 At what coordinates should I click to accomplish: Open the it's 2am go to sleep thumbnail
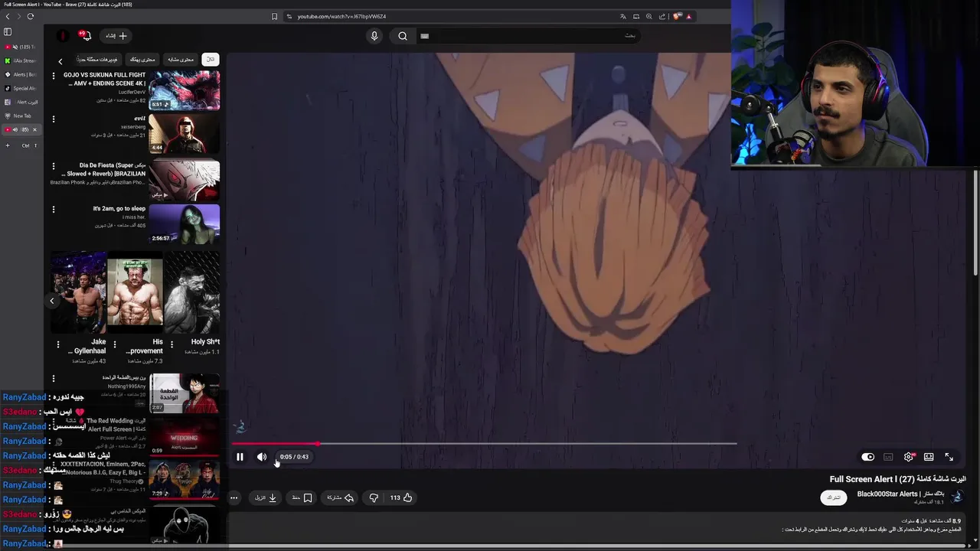184,223
